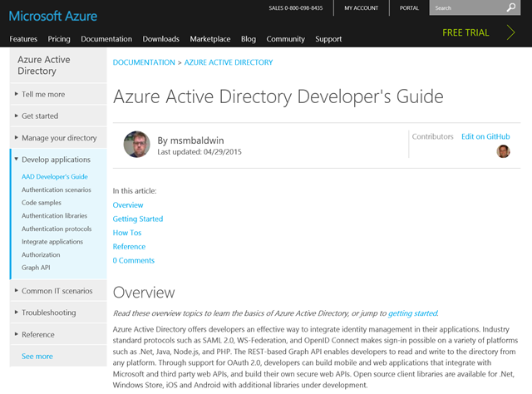
Task: Click the Azure Active Directory sidebar heading
Action: point(44,65)
